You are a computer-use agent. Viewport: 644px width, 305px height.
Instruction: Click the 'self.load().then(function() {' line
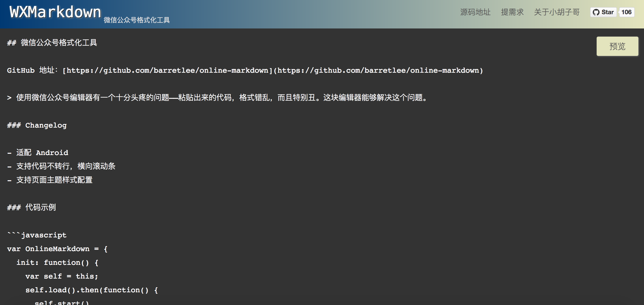92,290
